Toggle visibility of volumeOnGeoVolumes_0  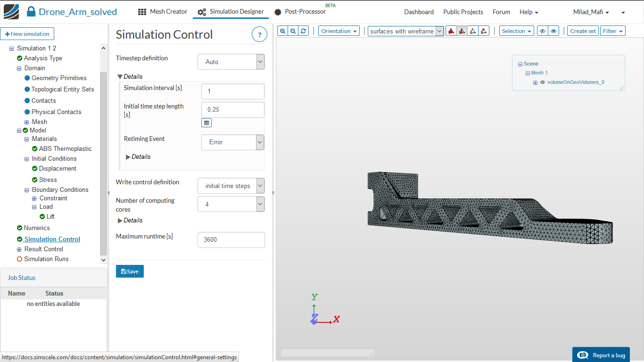click(x=543, y=82)
